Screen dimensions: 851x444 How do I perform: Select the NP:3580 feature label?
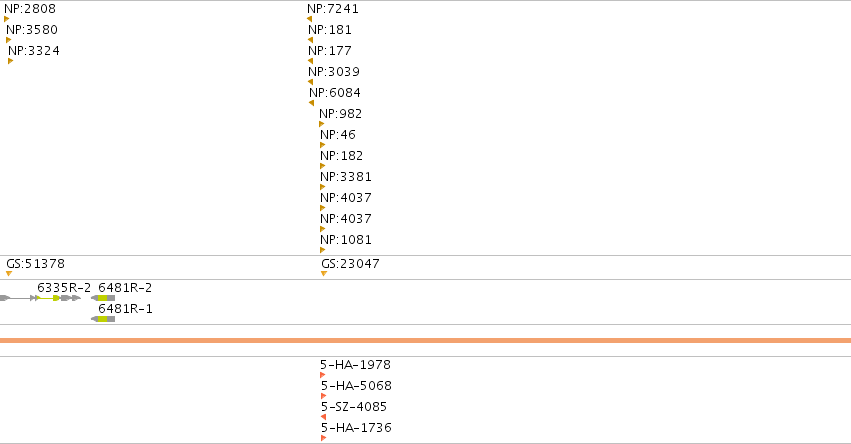point(31,30)
